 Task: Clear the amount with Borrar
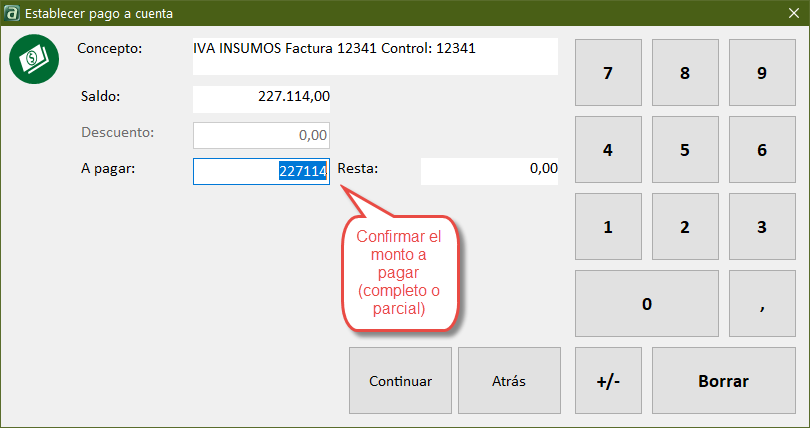[723, 381]
